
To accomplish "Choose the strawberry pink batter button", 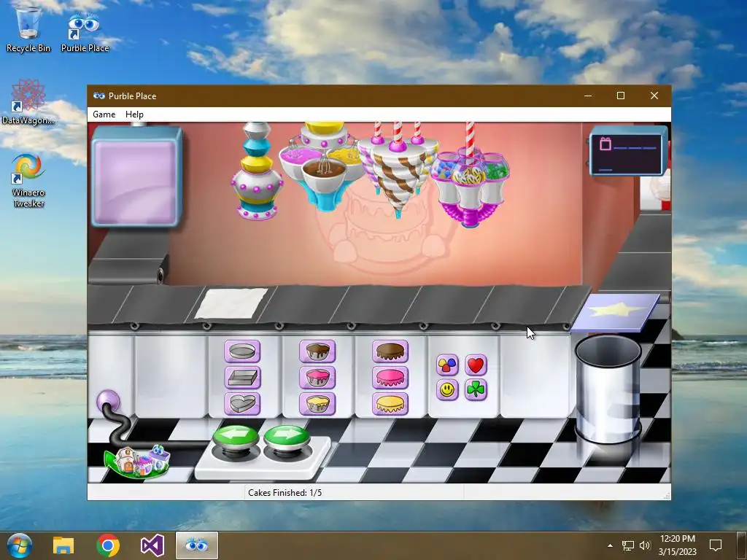I will [x=318, y=378].
